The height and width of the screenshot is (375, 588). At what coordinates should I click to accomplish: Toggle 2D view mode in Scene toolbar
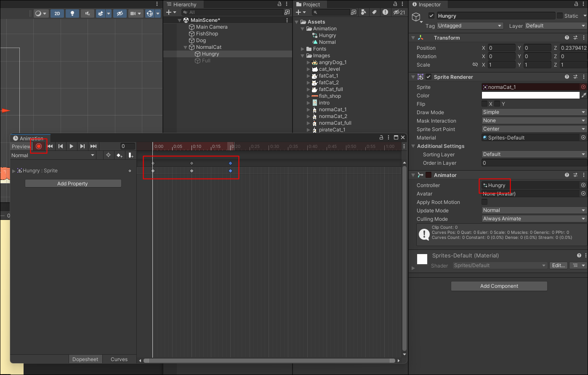point(57,13)
